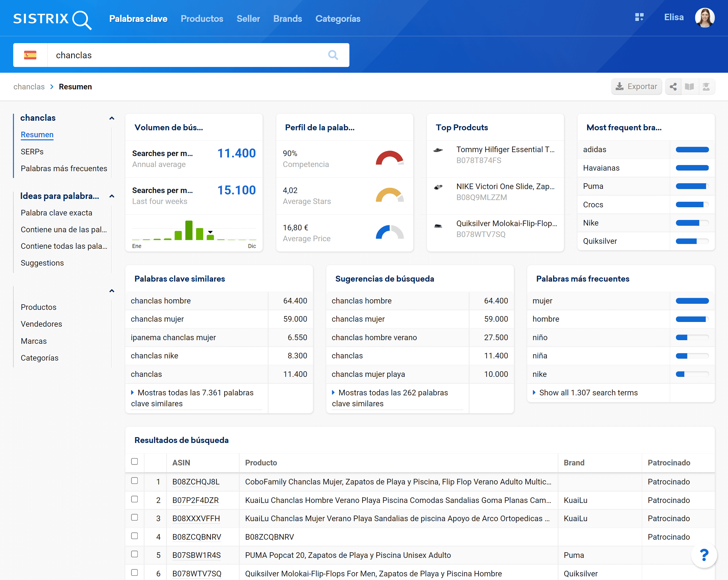The image size is (728, 580).
Task: Click the SISTRIX logo
Action: click(x=52, y=19)
